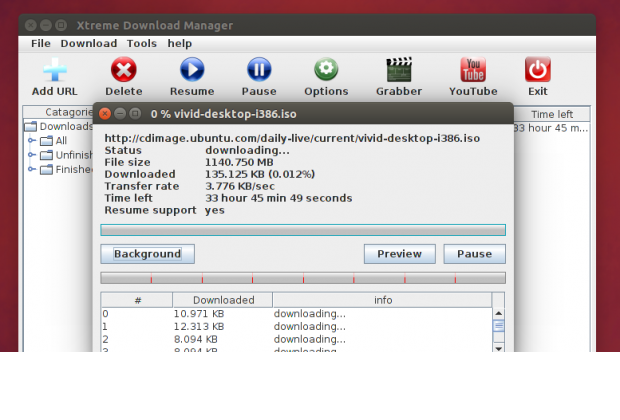The width and height of the screenshot is (620, 420).
Task: Open Options with the green gear icon
Action: (x=326, y=70)
